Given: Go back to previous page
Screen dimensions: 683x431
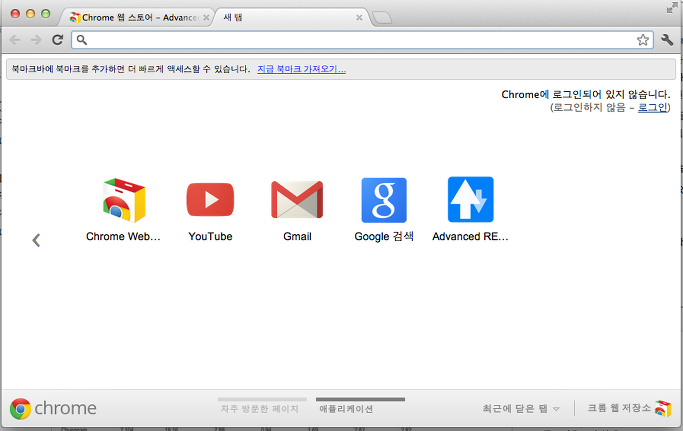Looking at the screenshot, I should pyautogui.click(x=15, y=40).
